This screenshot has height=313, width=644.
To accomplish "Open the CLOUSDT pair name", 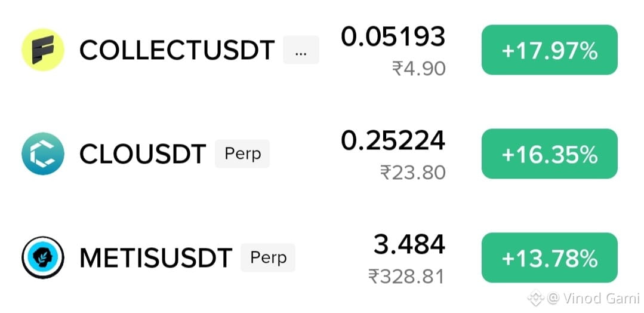I will [143, 154].
